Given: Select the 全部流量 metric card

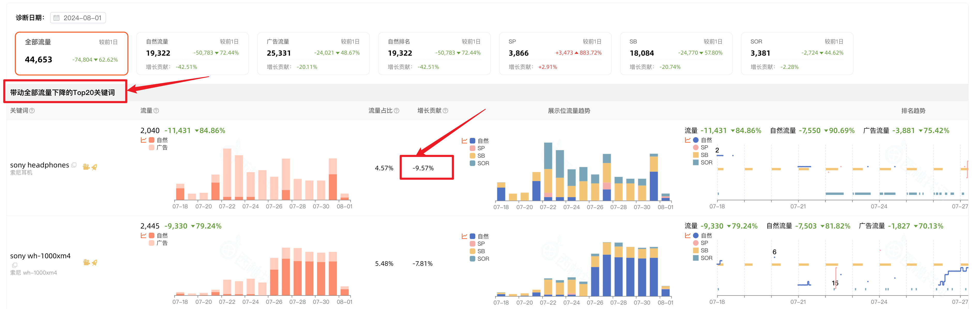Looking at the screenshot, I should click(x=72, y=53).
